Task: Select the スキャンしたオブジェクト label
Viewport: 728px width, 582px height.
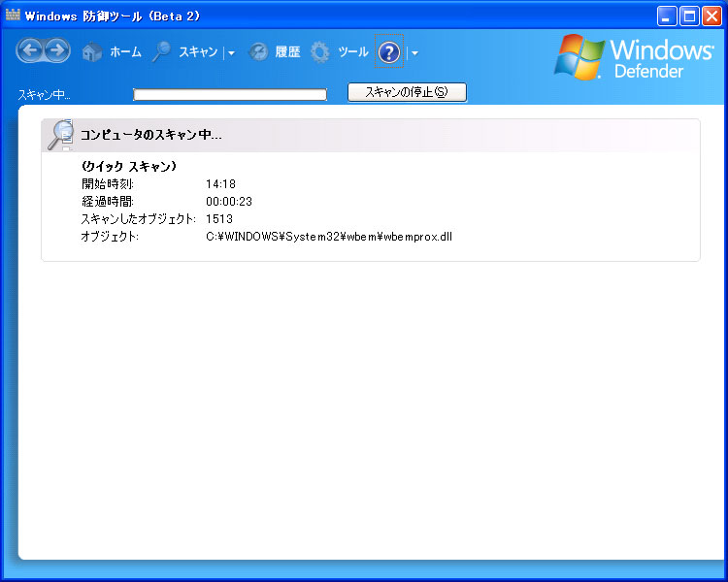Action: 139,218
